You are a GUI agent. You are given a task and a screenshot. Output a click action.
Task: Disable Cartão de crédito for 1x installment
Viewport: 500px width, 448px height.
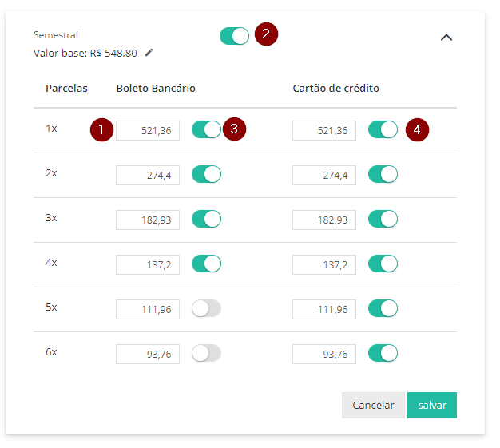coord(383,129)
